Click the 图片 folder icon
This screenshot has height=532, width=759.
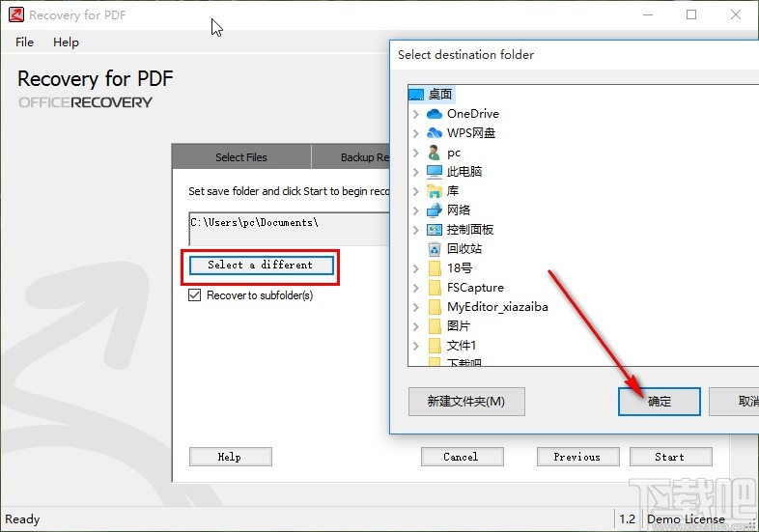435,326
